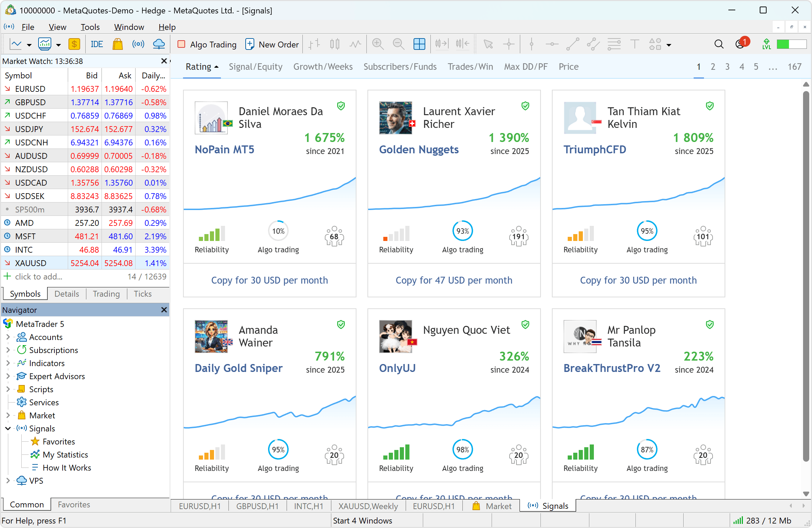
Task: Switch to Details tab in Market Watch
Action: click(67, 294)
